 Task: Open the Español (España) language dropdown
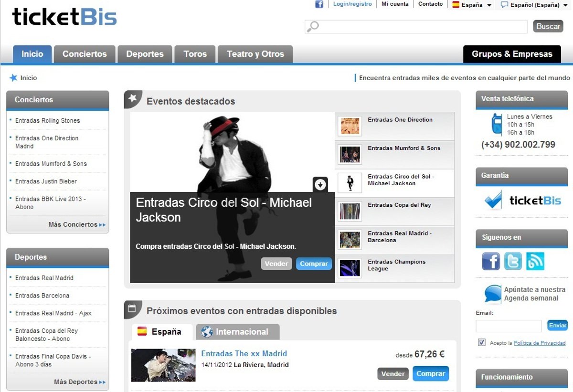pos(534,5)
